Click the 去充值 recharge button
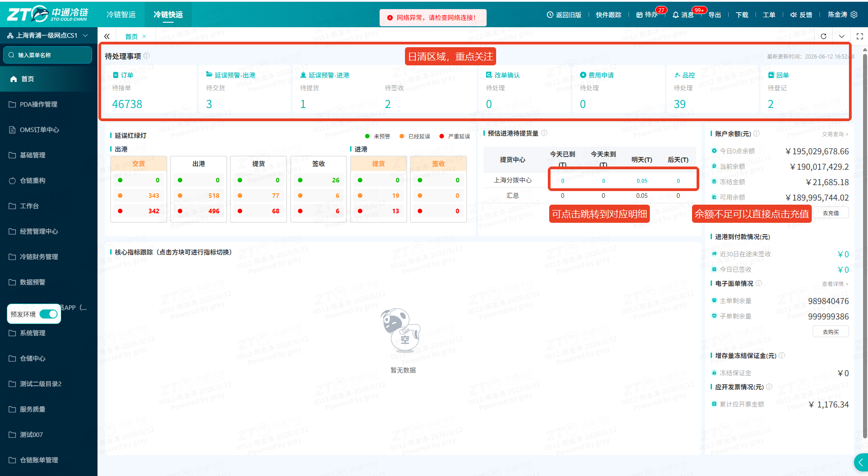The image size is (868, 476). [830, 213]
